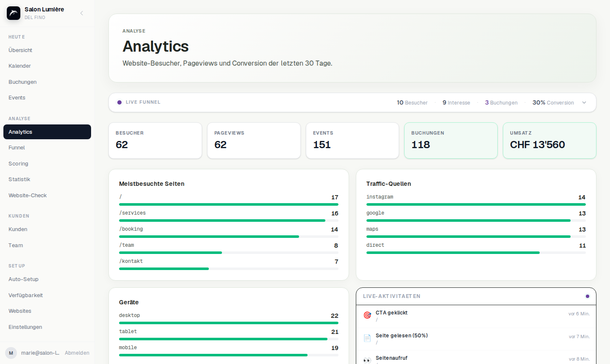This screenshot has height=364, width=610.
Task: Click the 'CTA geklickt' activity entry
Action: [x=476, y=316]
